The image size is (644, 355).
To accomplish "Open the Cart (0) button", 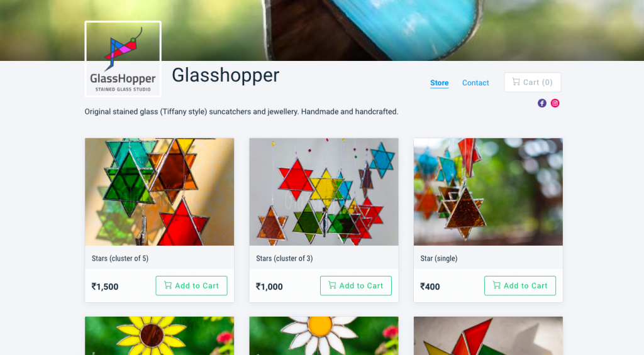I will [532, 82].
